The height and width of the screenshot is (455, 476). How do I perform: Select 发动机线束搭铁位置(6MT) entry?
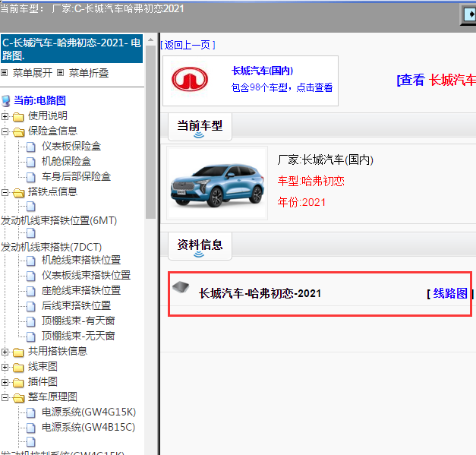tap(59, 220)
